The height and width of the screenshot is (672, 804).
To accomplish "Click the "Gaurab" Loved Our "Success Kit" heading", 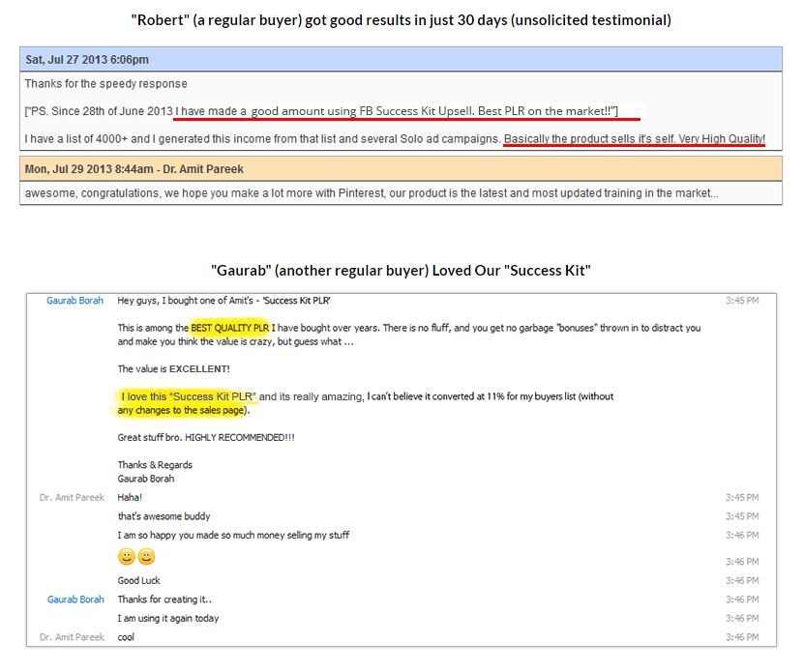I will [x=401, y=270].
